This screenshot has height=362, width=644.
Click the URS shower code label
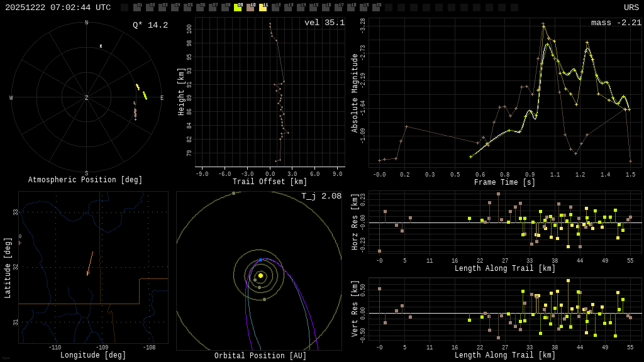631,8
